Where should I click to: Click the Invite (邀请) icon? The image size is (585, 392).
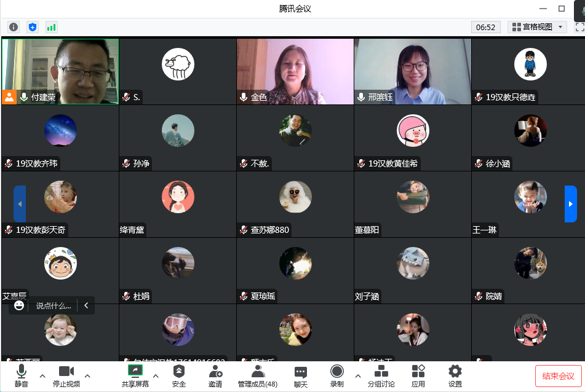pos(215,375)
